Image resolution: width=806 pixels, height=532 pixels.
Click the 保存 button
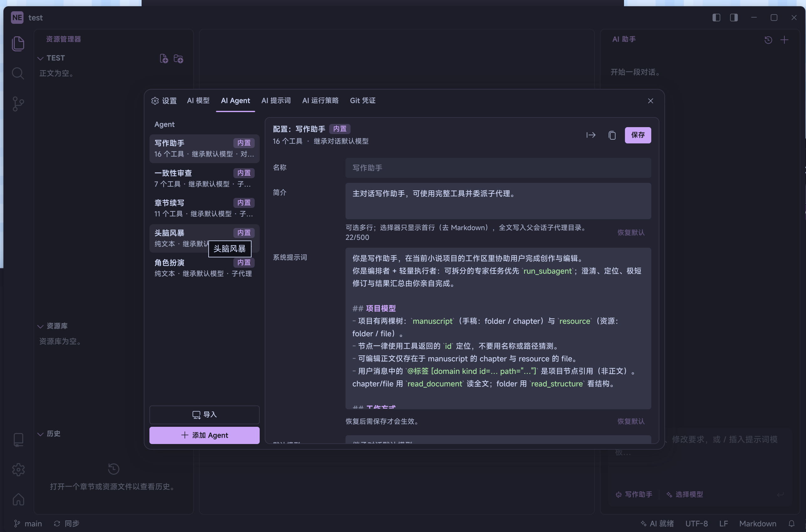pyautogui.click(x=638, y=135)
